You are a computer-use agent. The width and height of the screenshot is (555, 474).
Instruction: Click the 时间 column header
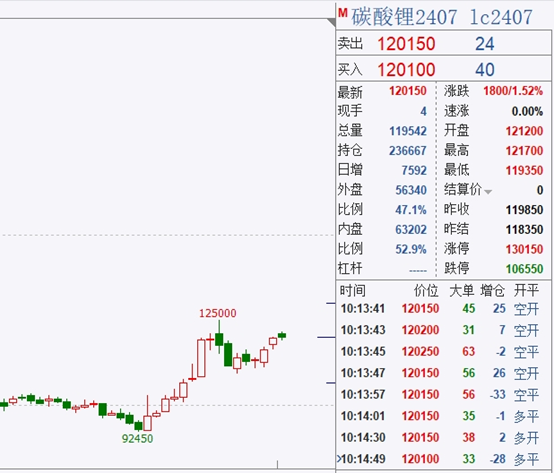coord(353,291)
